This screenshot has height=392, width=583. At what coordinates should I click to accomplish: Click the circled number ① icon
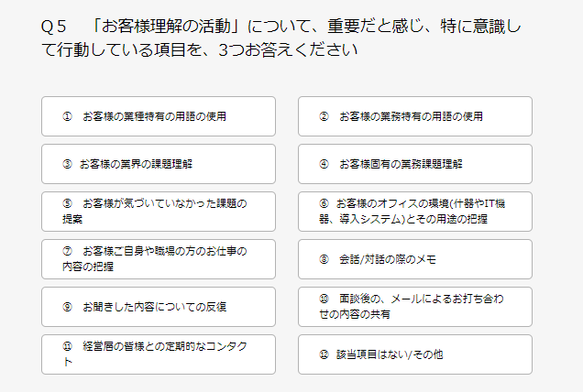coord(67,116)
